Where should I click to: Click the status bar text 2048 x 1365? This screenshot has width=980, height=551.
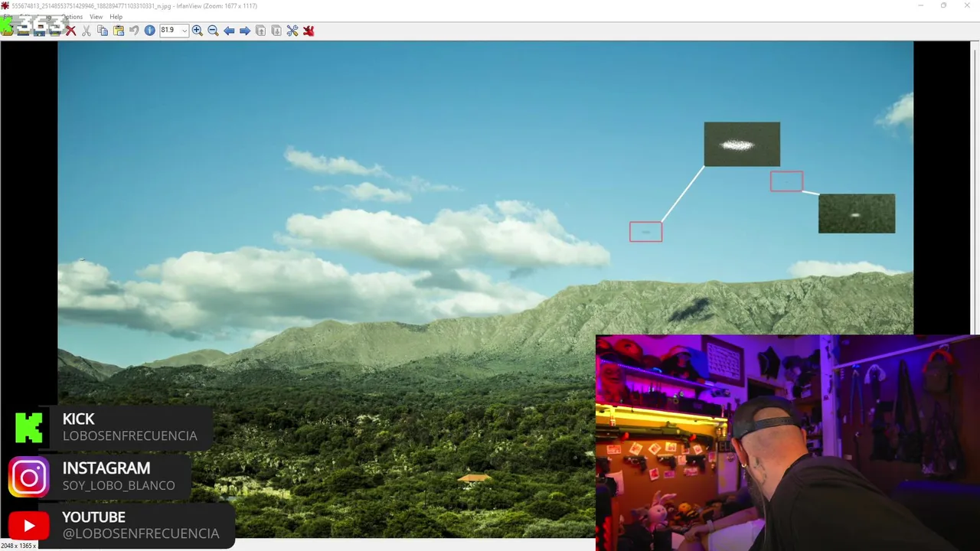17,546
